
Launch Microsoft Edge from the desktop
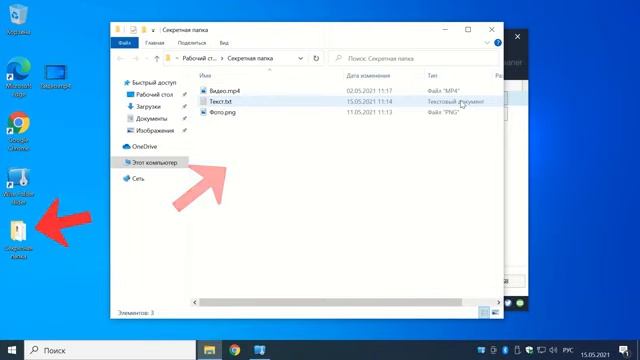pos(18,76)
